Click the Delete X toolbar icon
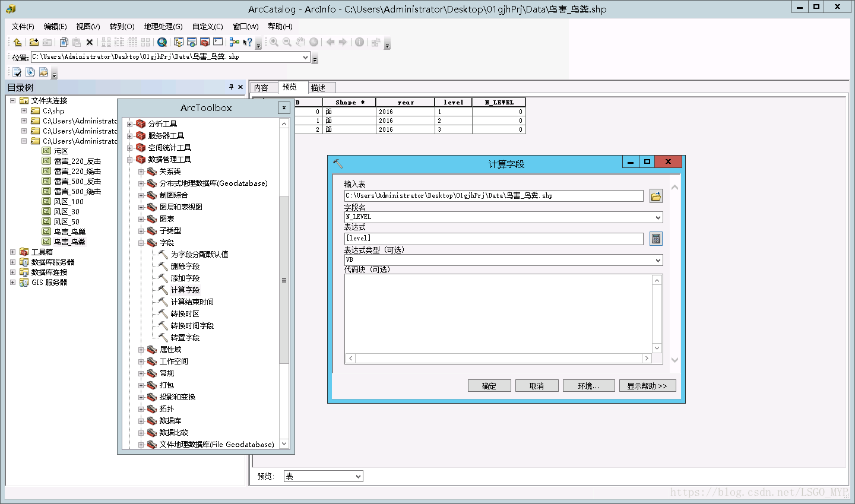This screenshot has height=504, width=855. pyautogui.click(x=90, y=42)
